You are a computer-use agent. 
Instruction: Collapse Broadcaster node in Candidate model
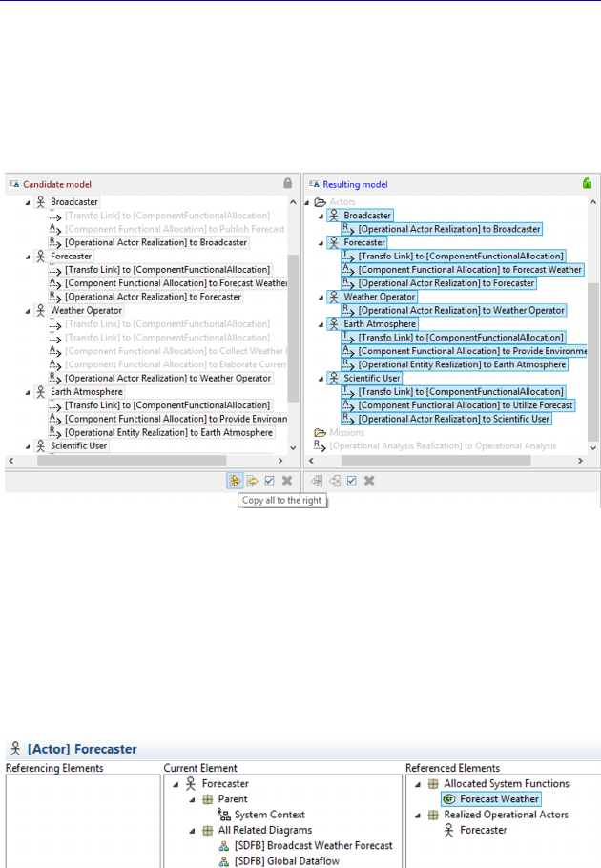tap(27, 202)
